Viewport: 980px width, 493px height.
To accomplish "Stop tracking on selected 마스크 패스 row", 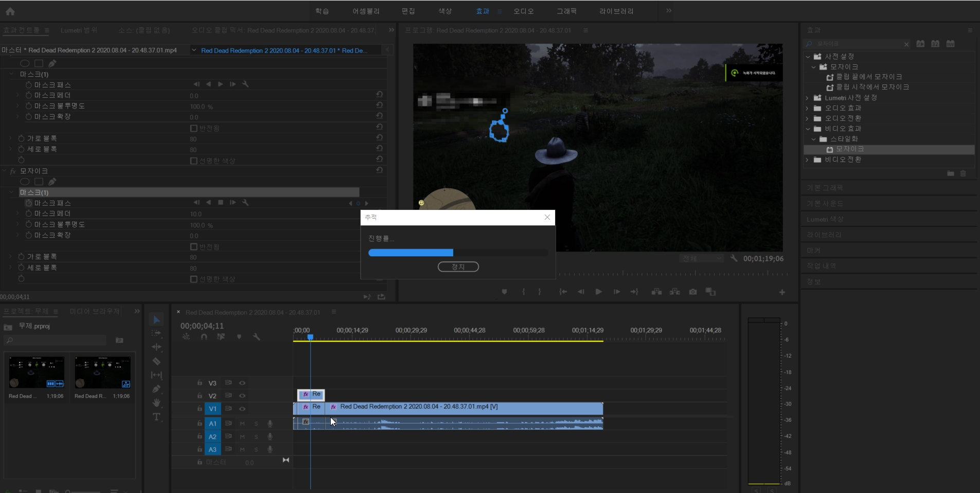I will (221, 203).
